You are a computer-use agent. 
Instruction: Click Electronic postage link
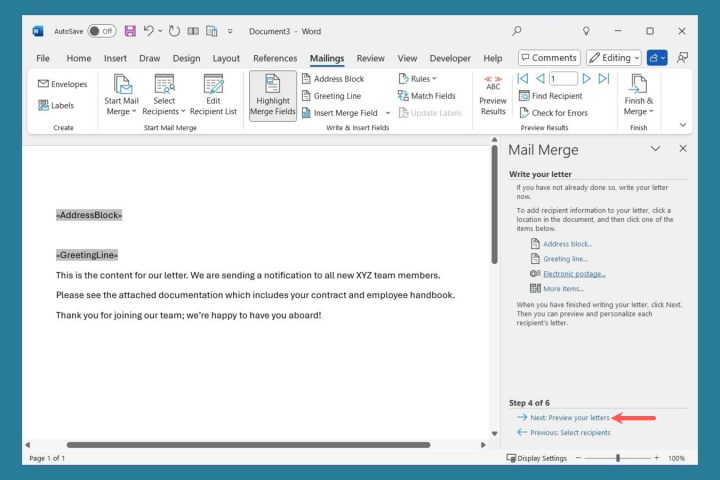click(574, 273)
